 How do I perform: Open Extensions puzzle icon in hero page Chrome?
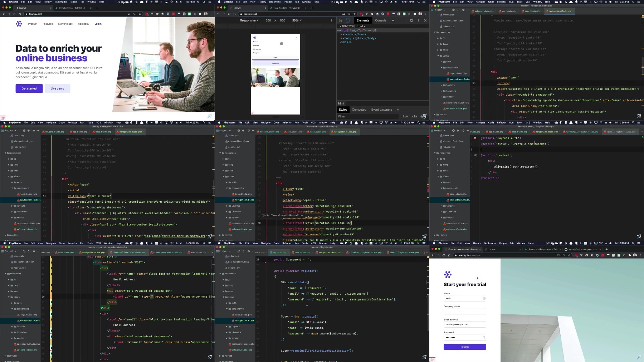(x=200, y=14)
